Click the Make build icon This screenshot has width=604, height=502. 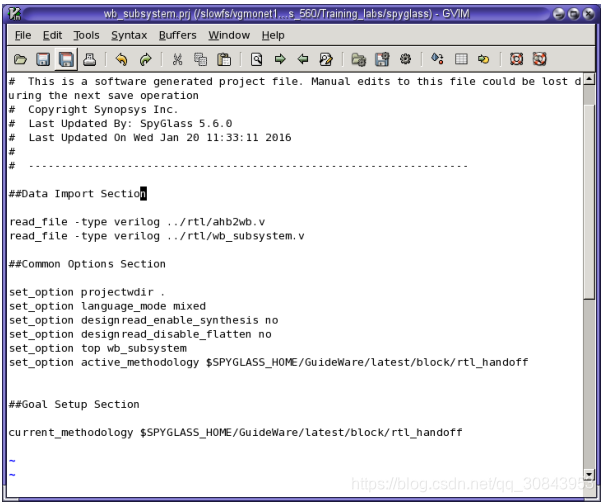point(437,59)
